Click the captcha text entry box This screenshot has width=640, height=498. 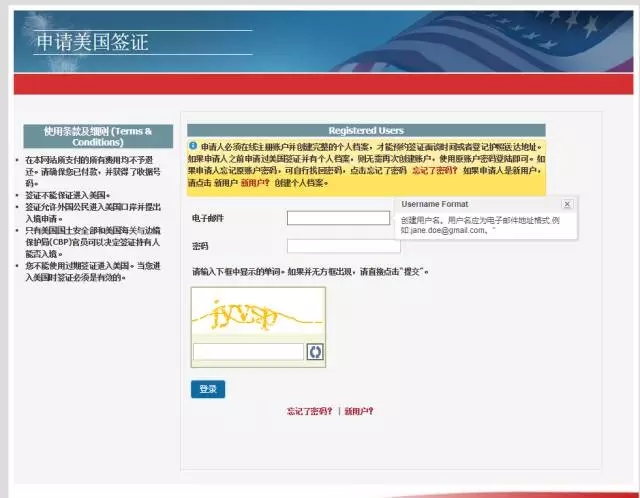[x=248, y=352]
